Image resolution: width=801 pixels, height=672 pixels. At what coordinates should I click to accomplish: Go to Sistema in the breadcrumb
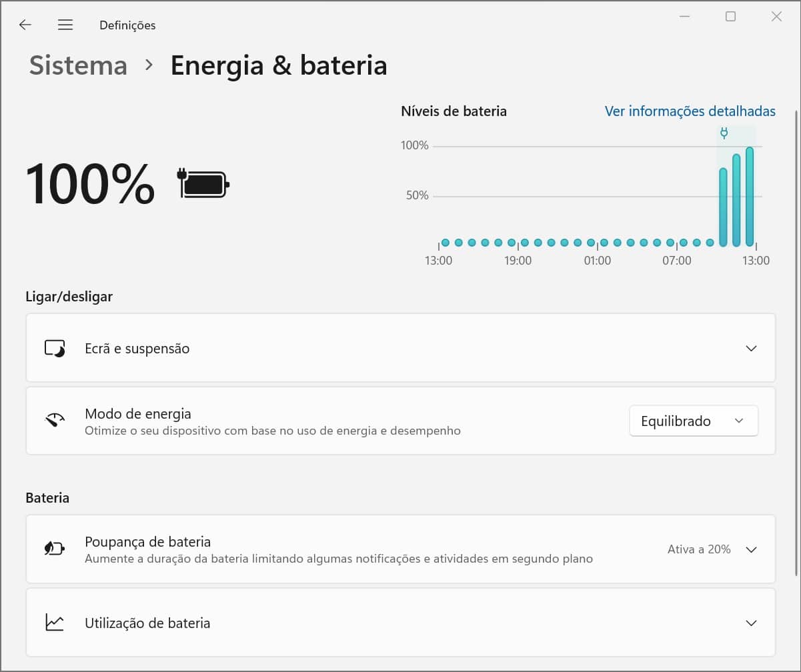(x=78, y=65)
